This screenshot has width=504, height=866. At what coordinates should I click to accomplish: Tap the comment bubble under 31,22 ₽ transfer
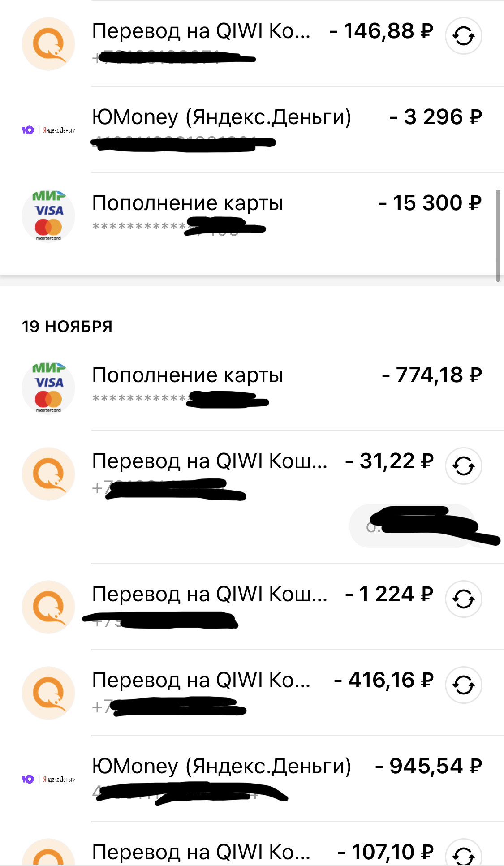[x=412, y=526]
